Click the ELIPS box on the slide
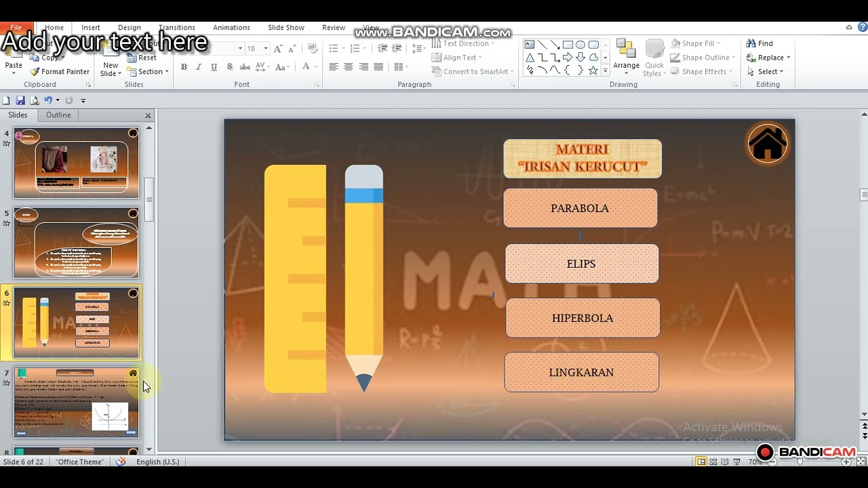The image size is (868, 488). pos(582,264)
